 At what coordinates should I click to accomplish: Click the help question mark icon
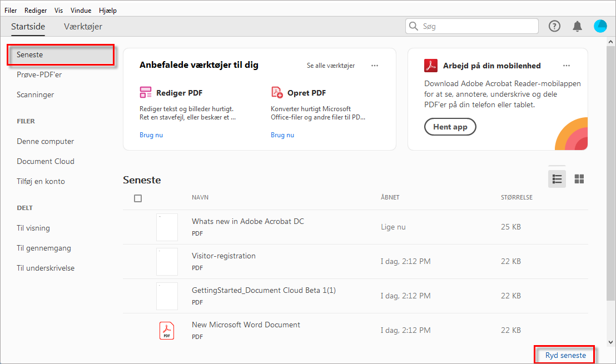click(x=554, y=26)
